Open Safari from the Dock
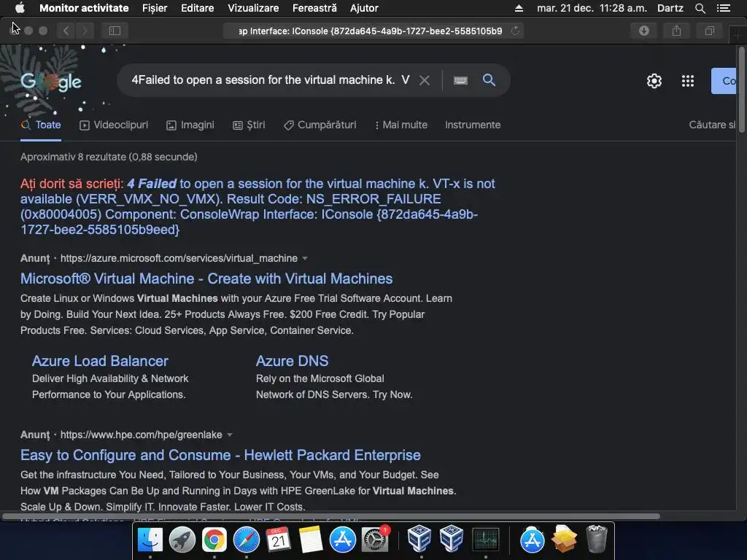The height and width of the screenshot is (560, 747). (x=246, y=540)
